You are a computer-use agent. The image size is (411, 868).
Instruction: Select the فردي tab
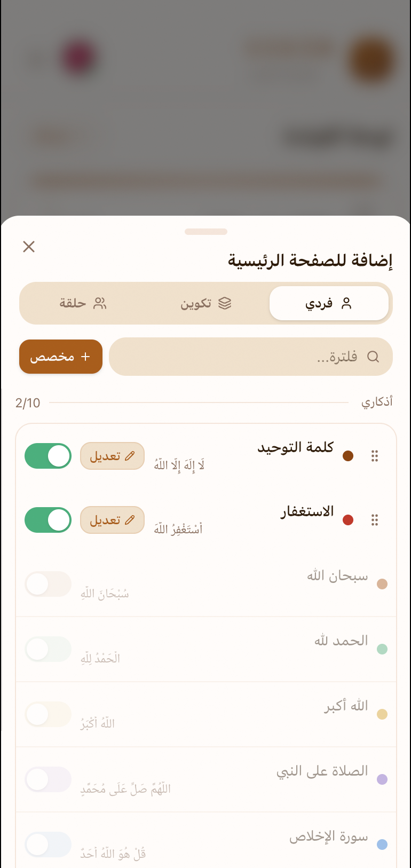[329, 303]
